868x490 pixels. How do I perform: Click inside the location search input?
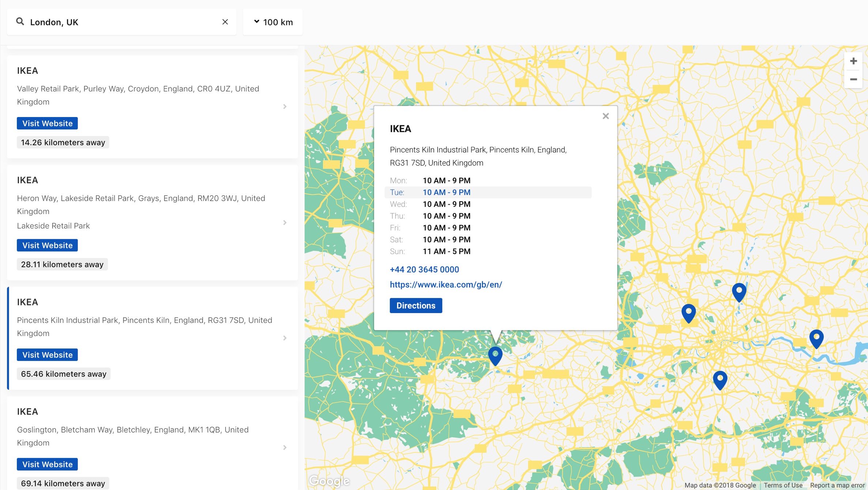coord(110,22)
